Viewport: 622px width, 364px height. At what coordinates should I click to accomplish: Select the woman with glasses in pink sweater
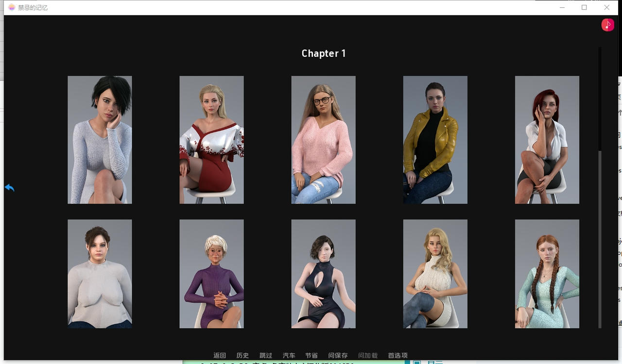click(x=323, y=140)
